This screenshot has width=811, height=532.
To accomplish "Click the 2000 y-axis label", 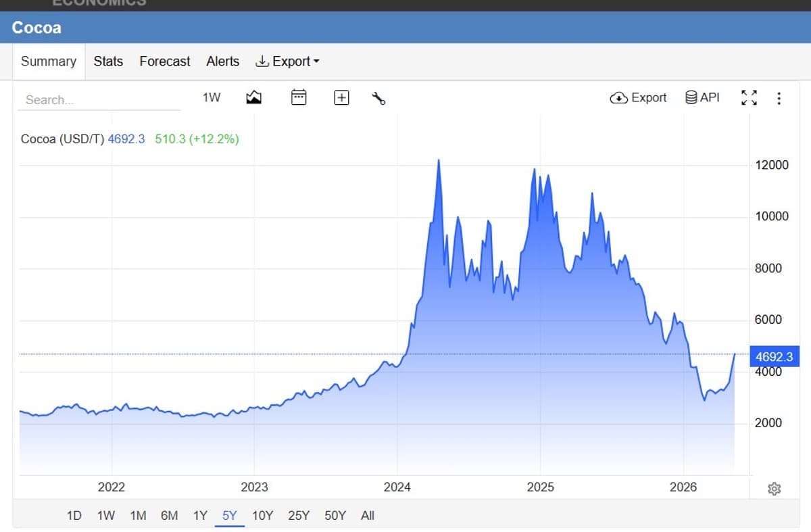I will [x=768, y=423].
